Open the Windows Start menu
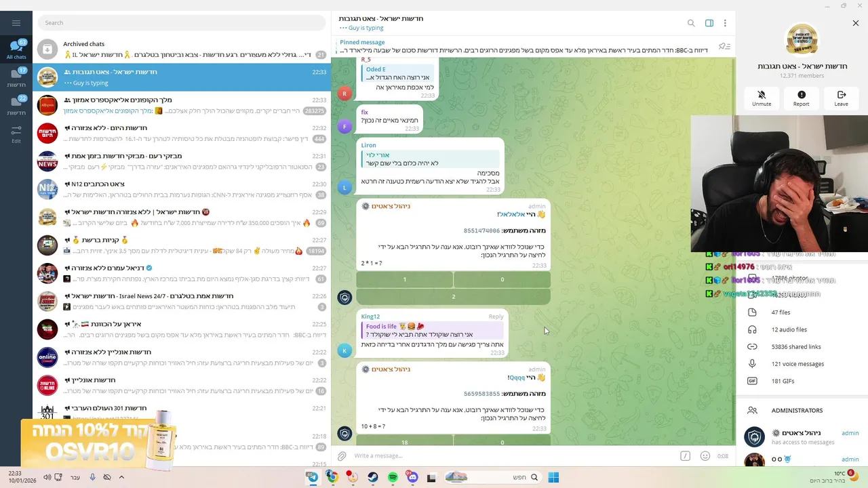Image resolution: width=868 pixels, height=488 pixels. [x=553, y=477]
